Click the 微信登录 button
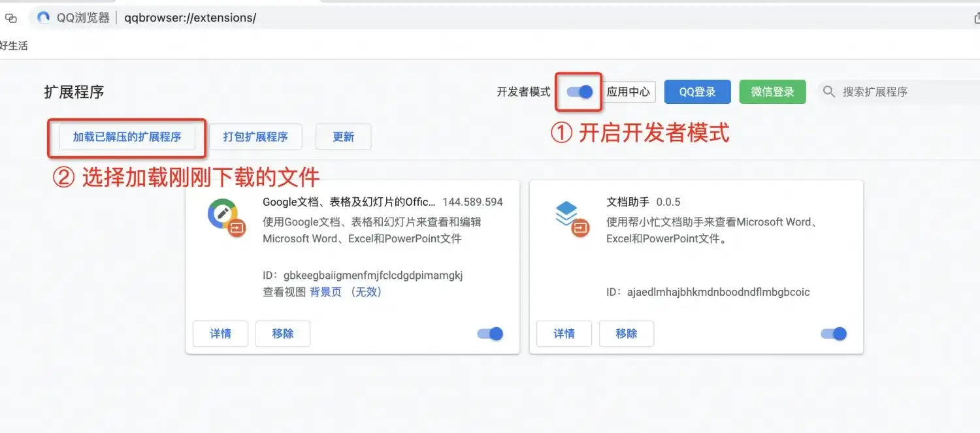The image size is (980, 433). pyautogui.click(x=772, y=91)
